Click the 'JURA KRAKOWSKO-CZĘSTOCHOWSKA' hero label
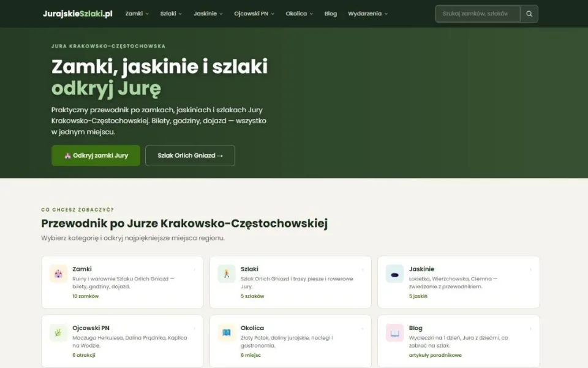588x368 pixels. point(108,46)
